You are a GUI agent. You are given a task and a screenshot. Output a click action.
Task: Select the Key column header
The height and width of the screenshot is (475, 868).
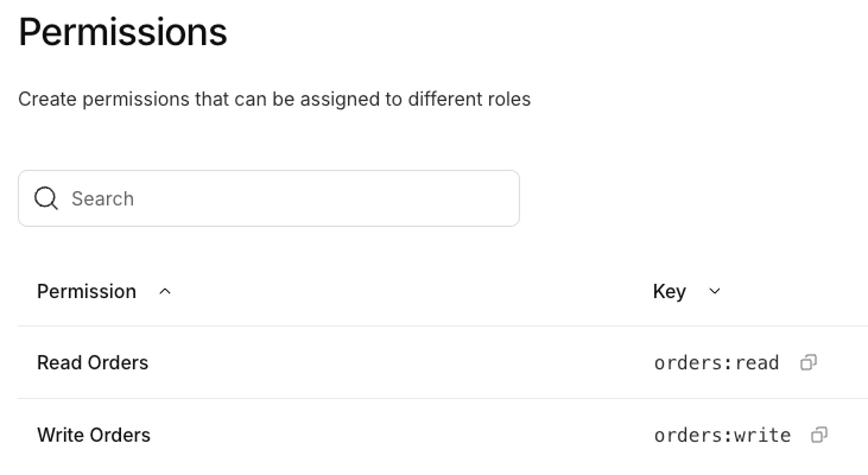(x=669, y=291)
